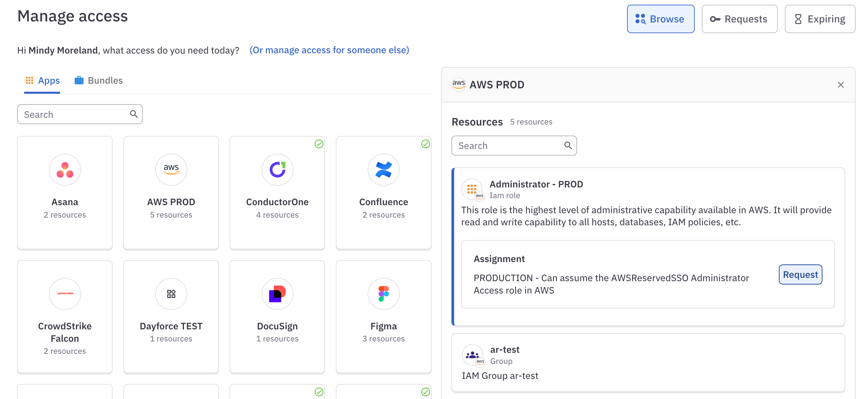Select the ConductorOne app logo

pos(277,170)
